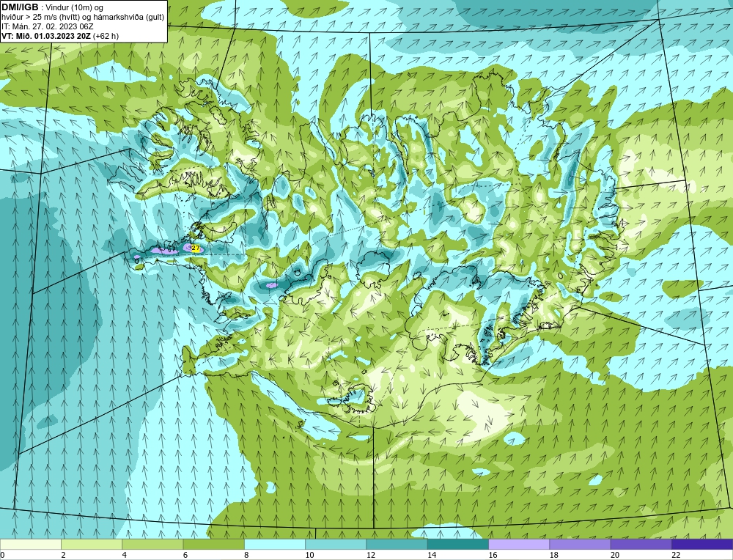Click the 'VT: Mið. 01.03.2023 20Z (+62 h)' line

[60, 36]
